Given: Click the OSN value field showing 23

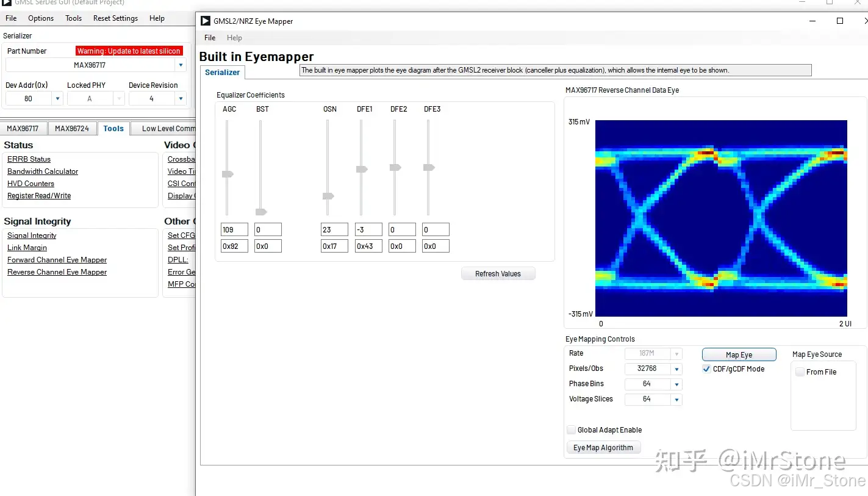Looking at the screenshot, I should click(335, 230).
